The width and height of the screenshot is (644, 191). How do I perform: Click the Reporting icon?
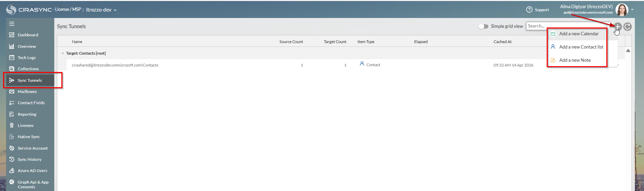click(x=12, y=114)
